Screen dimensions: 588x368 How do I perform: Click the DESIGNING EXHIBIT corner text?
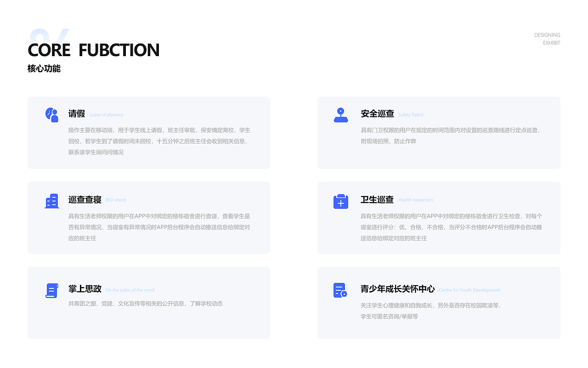[547, 39]
